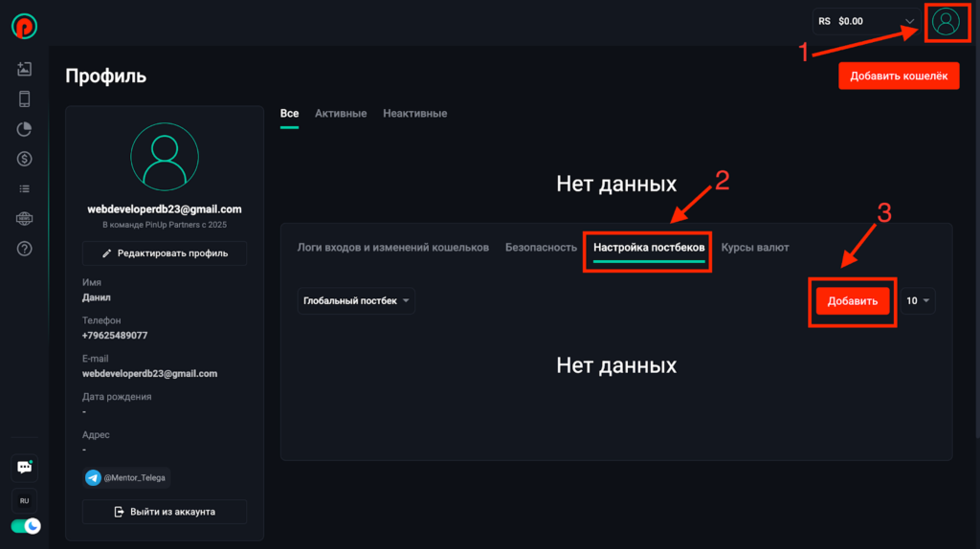Click В команде PinUp Partners с 2025 text

(165, 225)
